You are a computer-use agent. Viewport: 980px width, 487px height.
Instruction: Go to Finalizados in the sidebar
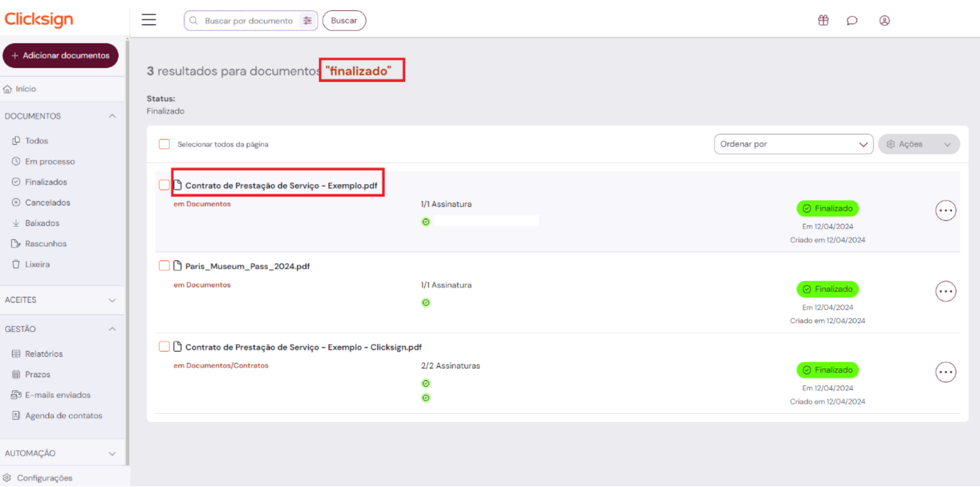click(x=46, y=182)
